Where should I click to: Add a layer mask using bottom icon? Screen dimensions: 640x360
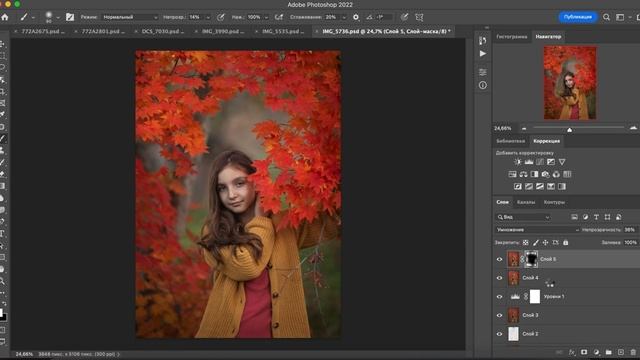click(x=584, y=352)
